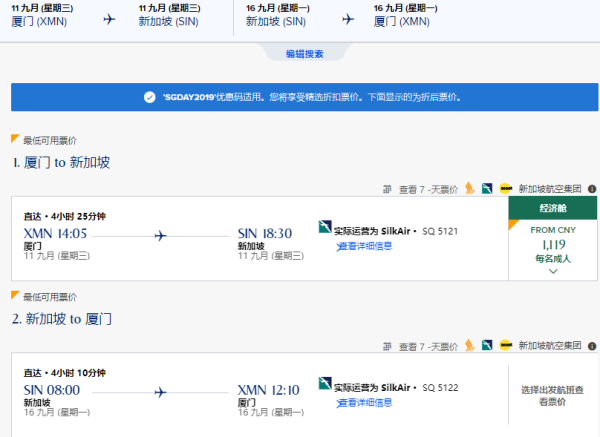Click SilkAir logo in legend, 厦门 to 新加坡 section
600x437 pixels.
coord(487,189)
